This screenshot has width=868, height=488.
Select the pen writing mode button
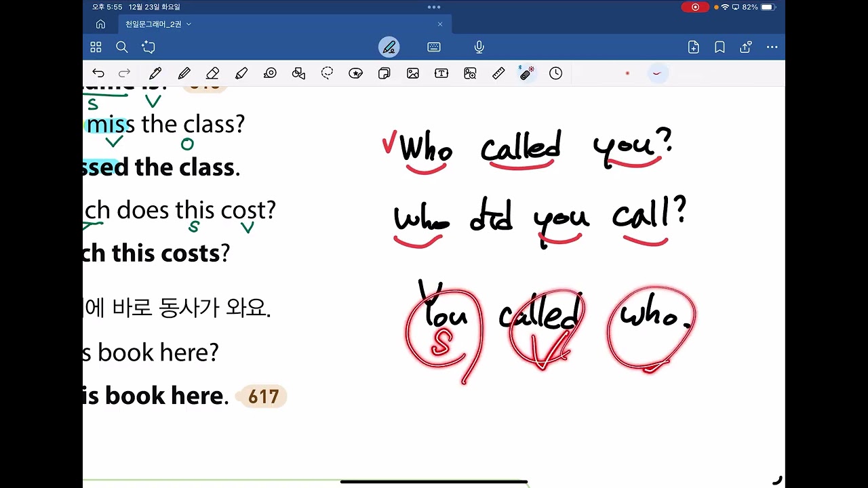click(389, 47)
